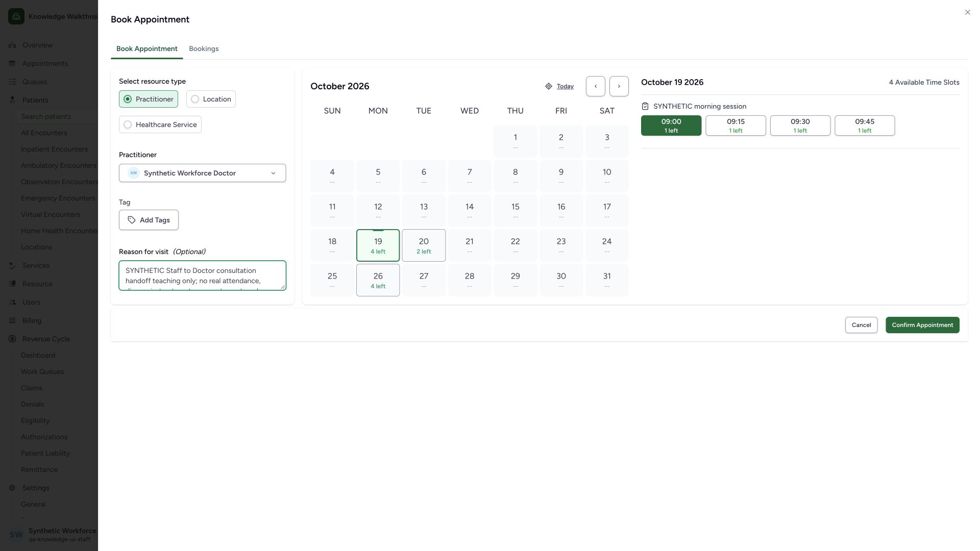Open Inpatient Encounters in sidebar
Image resolution: width=980 pixels, height=551 pixels.
tap(54, 149)
